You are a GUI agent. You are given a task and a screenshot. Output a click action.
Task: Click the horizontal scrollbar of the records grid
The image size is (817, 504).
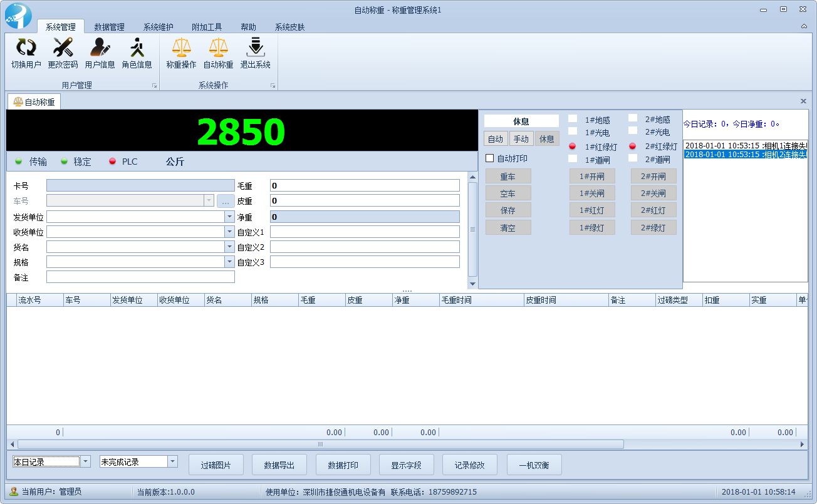point(320,444)
